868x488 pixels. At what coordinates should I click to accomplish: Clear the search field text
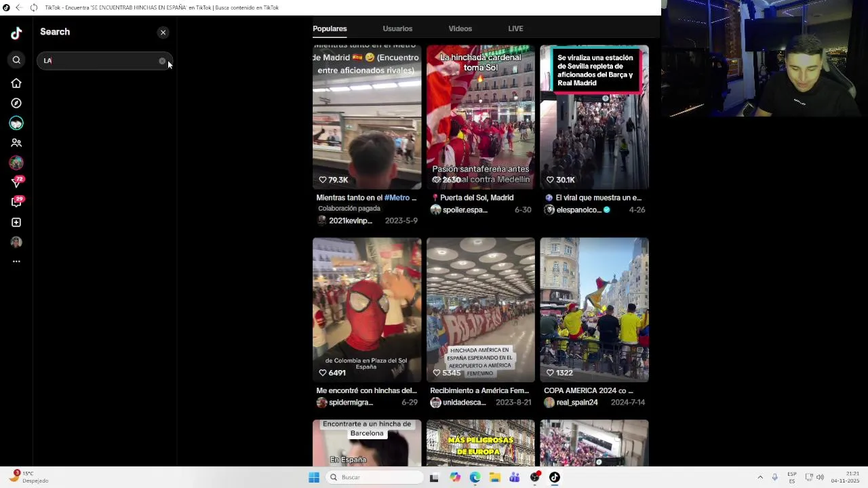tap(162, 61)
